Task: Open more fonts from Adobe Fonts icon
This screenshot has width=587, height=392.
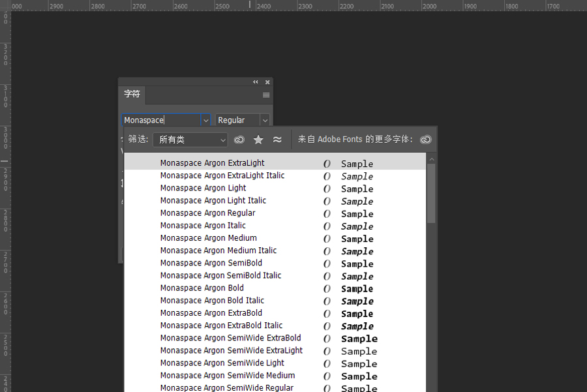Action: pos(426,140)
